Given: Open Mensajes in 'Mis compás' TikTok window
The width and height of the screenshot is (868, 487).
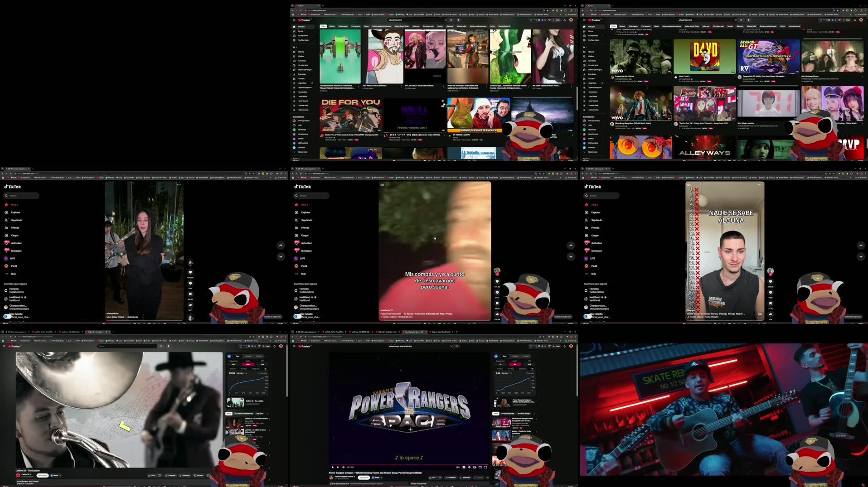Looking at the screenshot, I should pos(303,251).
